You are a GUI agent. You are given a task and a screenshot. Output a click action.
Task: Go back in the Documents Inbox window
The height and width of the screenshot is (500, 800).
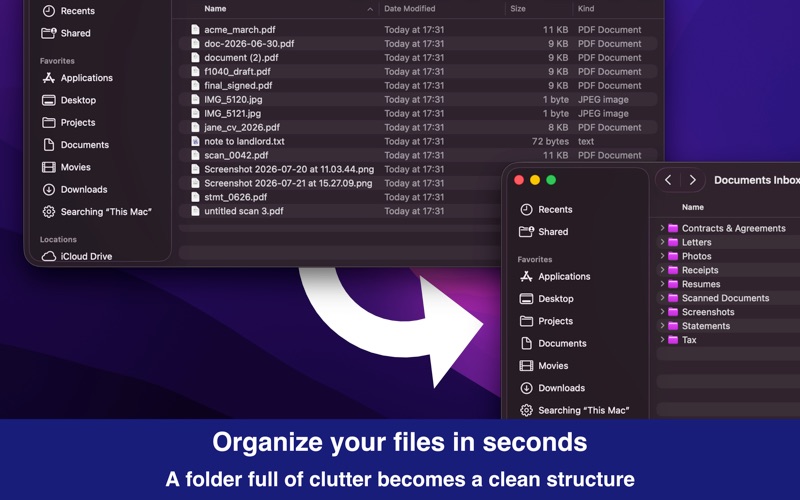pyautogui.click(x=668, y=180)
